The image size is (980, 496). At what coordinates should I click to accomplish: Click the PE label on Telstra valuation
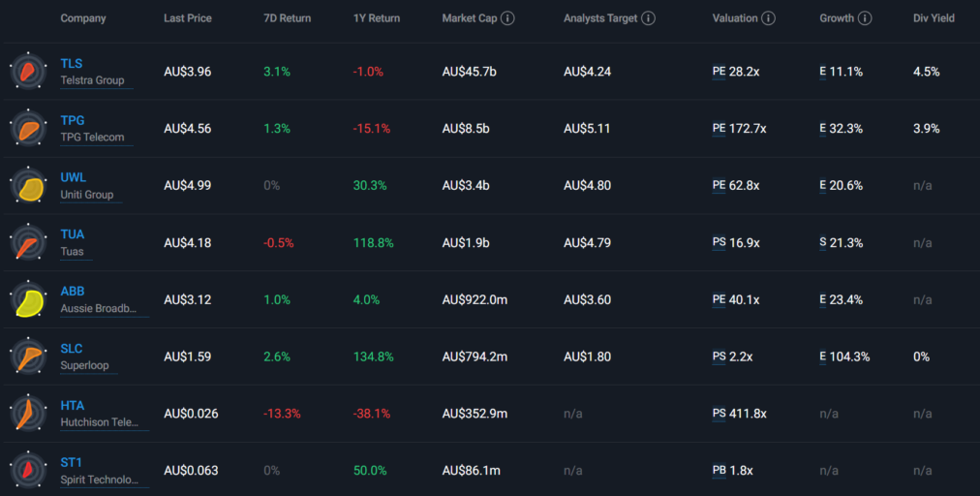(719, 72)
